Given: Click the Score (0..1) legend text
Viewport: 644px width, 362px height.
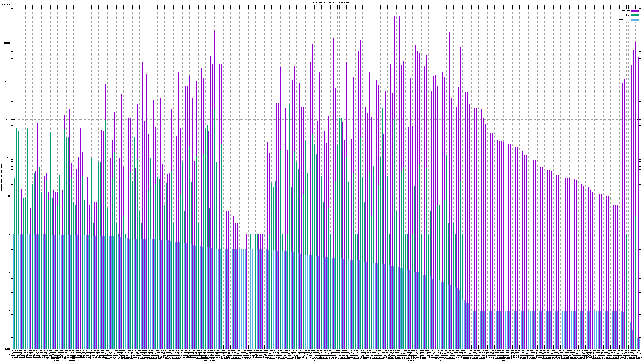Looking at the screenshot, I should pos(624,20).
